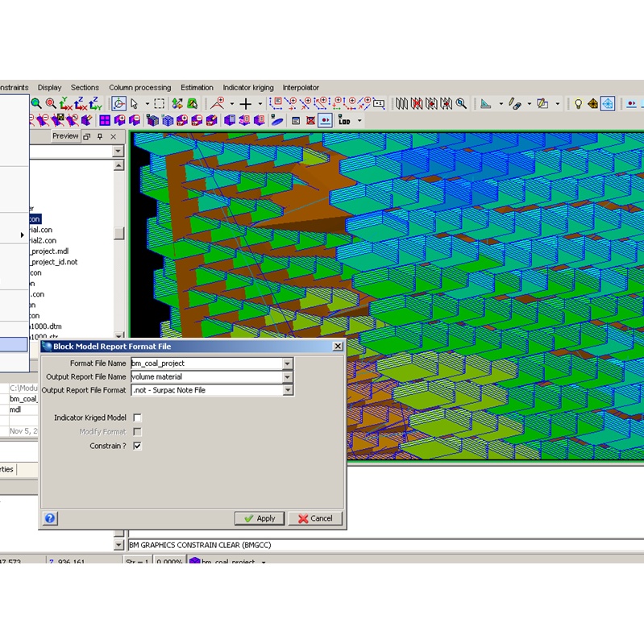Click the blue help question mark icon
Viewport: 644px width, 644px height.
50,518
